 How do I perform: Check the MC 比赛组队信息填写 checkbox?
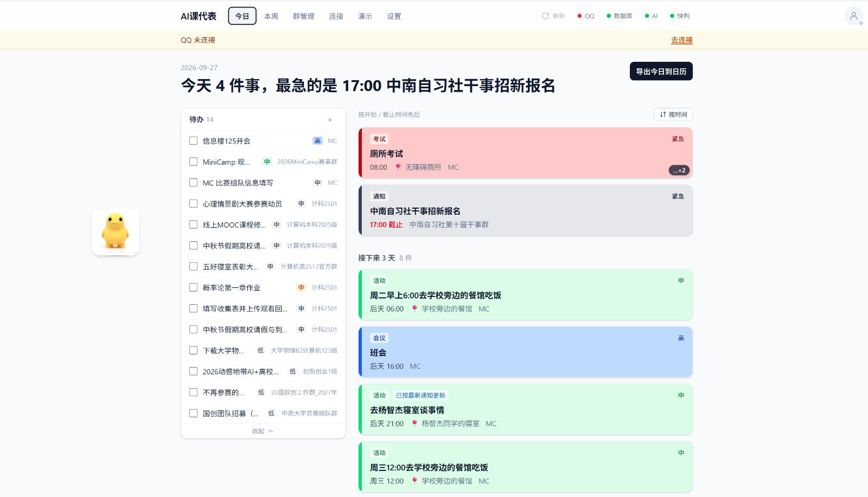[193, 183]
